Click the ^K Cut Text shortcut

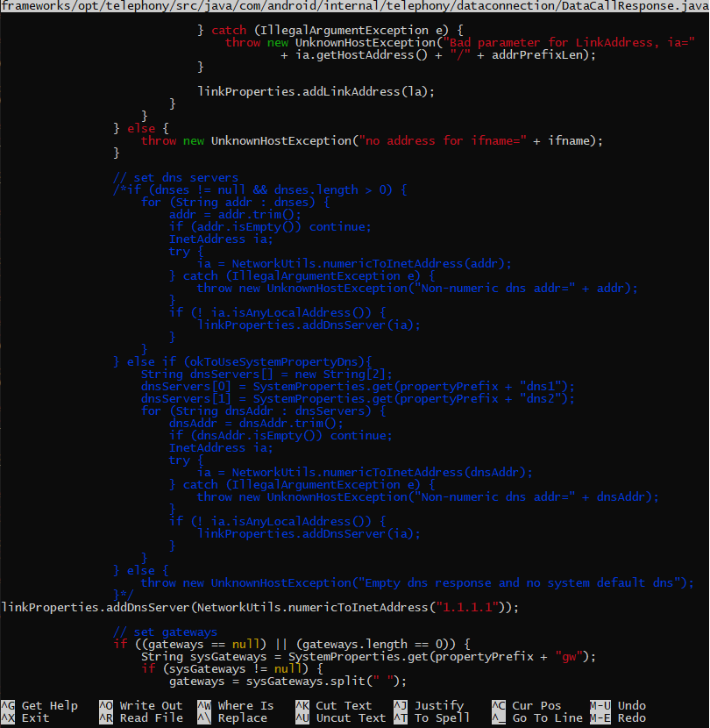[x=334, y=706]
